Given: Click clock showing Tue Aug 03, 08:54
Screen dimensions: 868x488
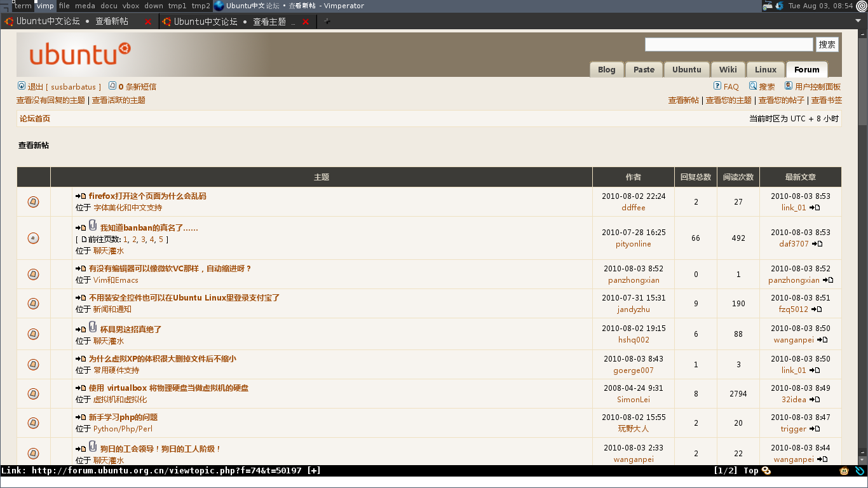Looking at the screenshot, I should click(820, 6).
